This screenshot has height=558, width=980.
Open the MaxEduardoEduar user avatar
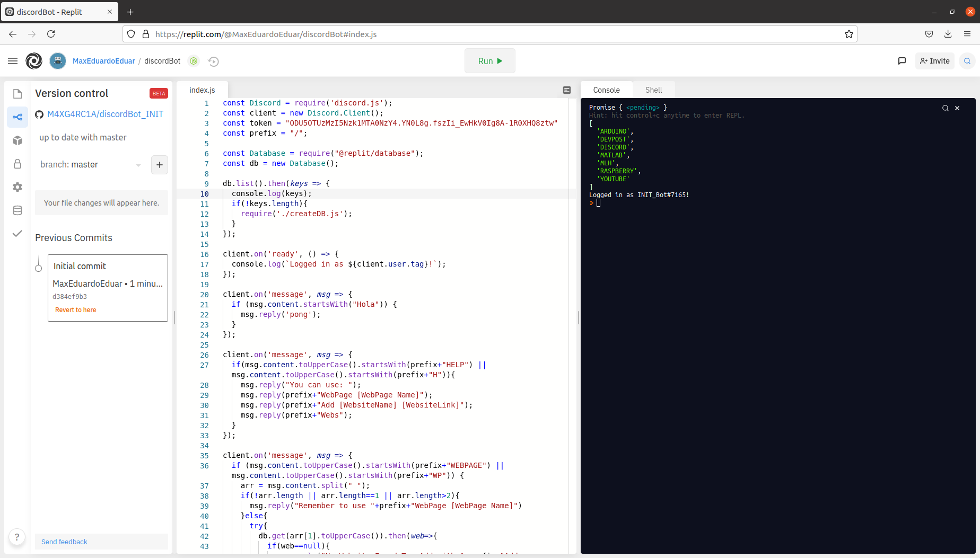tap(58, 61)
